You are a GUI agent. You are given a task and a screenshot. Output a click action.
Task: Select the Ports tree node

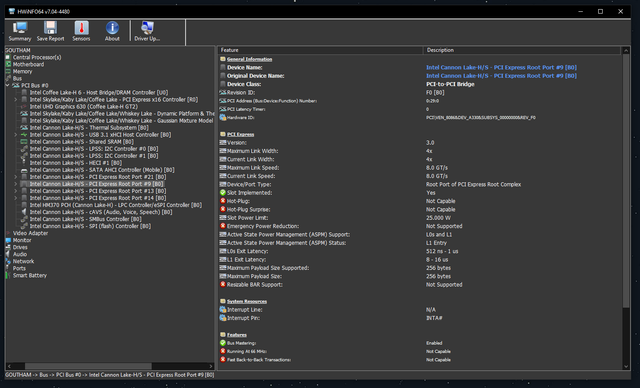19,268
